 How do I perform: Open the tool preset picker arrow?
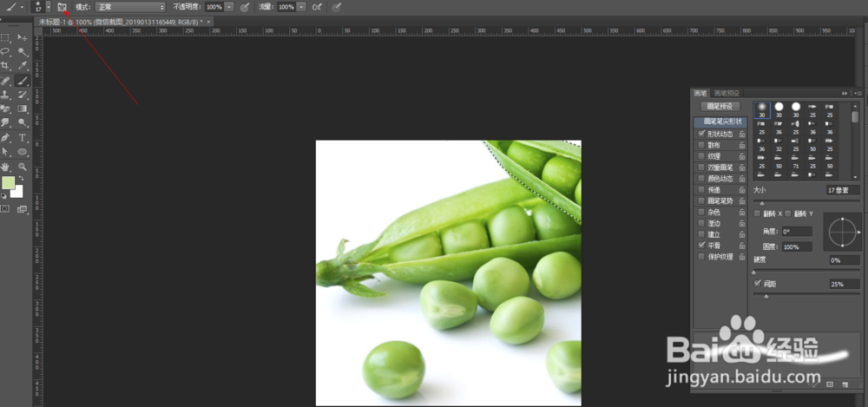23,7
